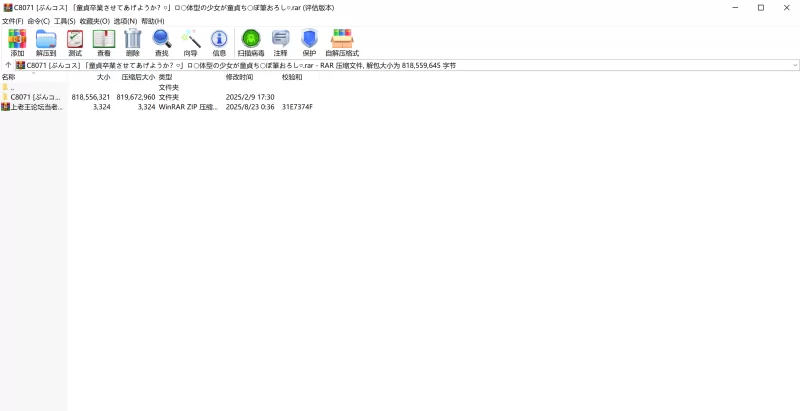The width and height of the screenshot is (800, 411).
Task: Close the WinRAR window
Action: coord(786,8)
